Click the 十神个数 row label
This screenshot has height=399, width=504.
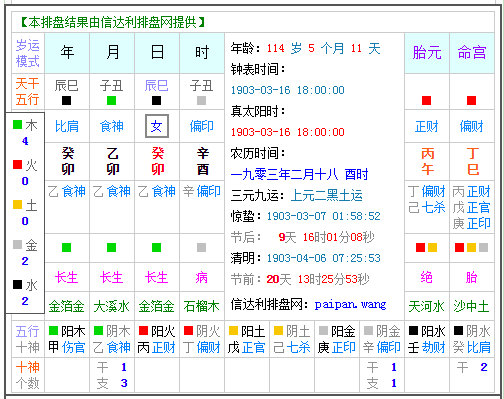pyautogui.click(x=28, y=375)
